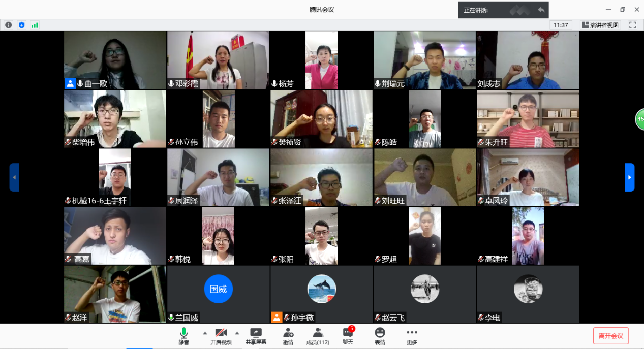This screenshot has width=644, height=349.
Task: Open the Reactions (表情) picker
Action: click(380, 336)
